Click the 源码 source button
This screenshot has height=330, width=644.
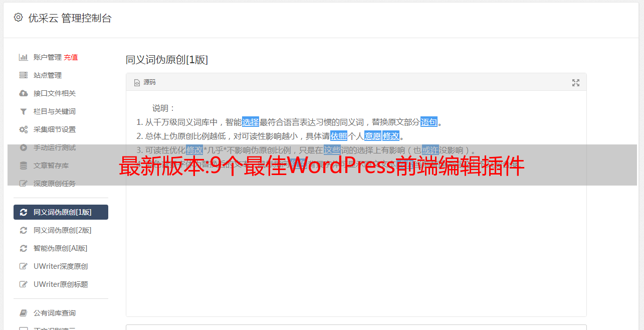pyautogui.click(x=149, y=82)
